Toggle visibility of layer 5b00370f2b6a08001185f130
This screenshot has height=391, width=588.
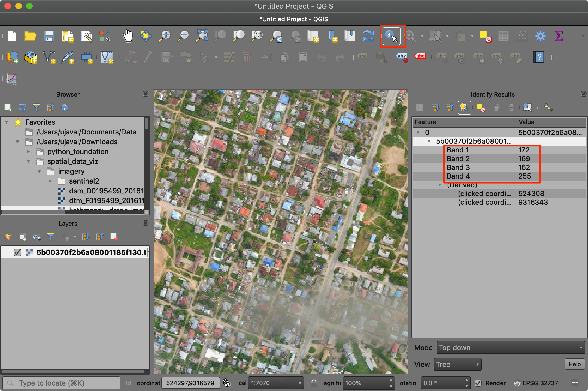(x=17, y=252)
